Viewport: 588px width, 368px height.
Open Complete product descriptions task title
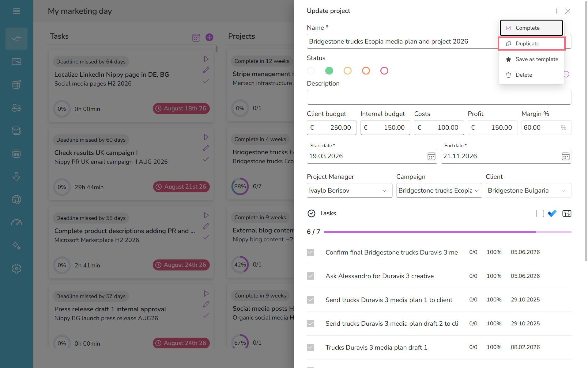point(125,231)
